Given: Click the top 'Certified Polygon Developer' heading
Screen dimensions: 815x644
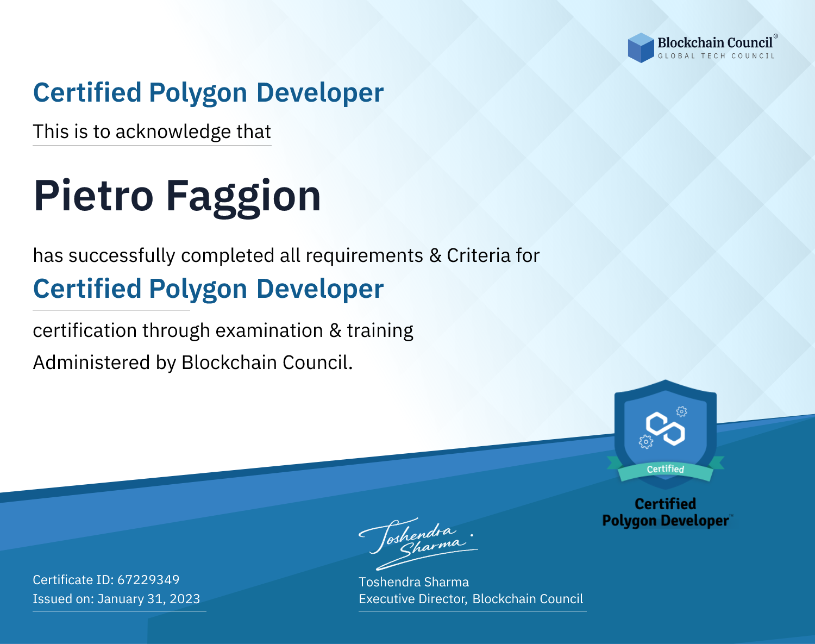Looking at the screenshot, I should point(209,93).
